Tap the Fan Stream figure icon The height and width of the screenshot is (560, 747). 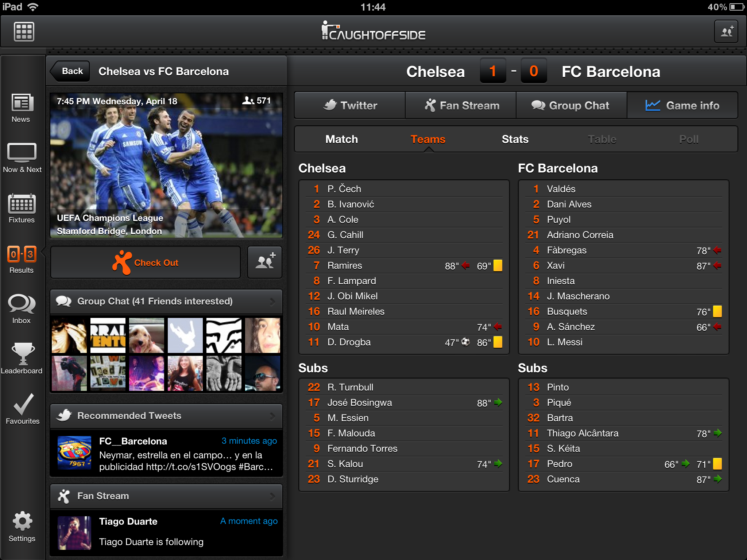(x=64, y=496)
